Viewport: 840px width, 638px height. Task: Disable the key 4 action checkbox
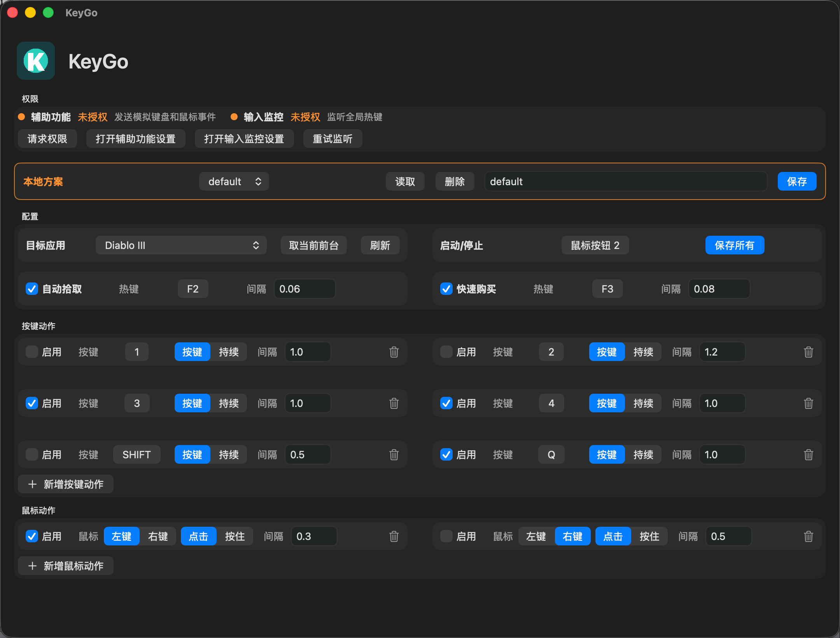(446, 403)
